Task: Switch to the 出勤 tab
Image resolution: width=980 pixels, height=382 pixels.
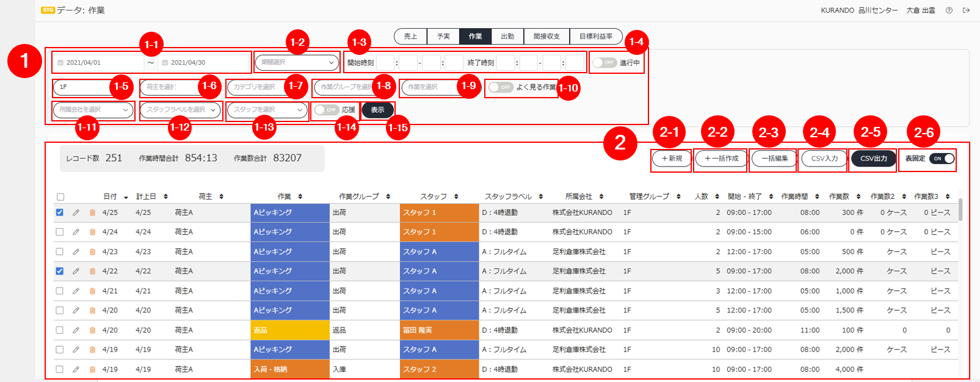Action: point(508,37)
